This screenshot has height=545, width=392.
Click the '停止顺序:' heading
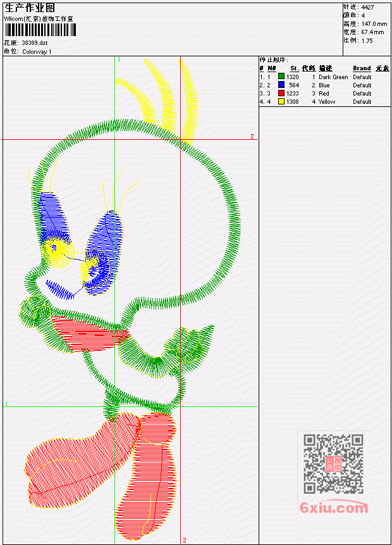click(x=274, y=60)
